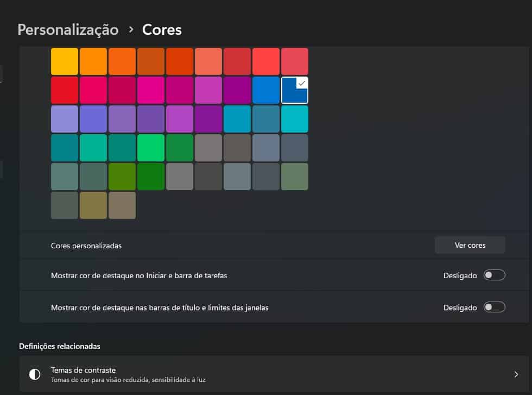
Task: Choose the taupe swatch in the last row
Action: pyautogui.click(x=122, y=205)
